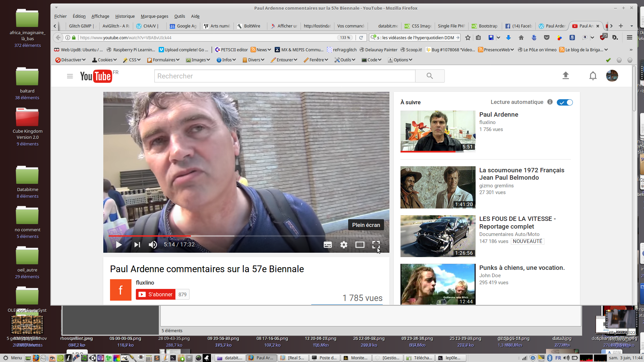Expand the Formulaires toolbar dropdown
Image resolution: width=644 pixels, height=362 pixels.
pos(164,60)
